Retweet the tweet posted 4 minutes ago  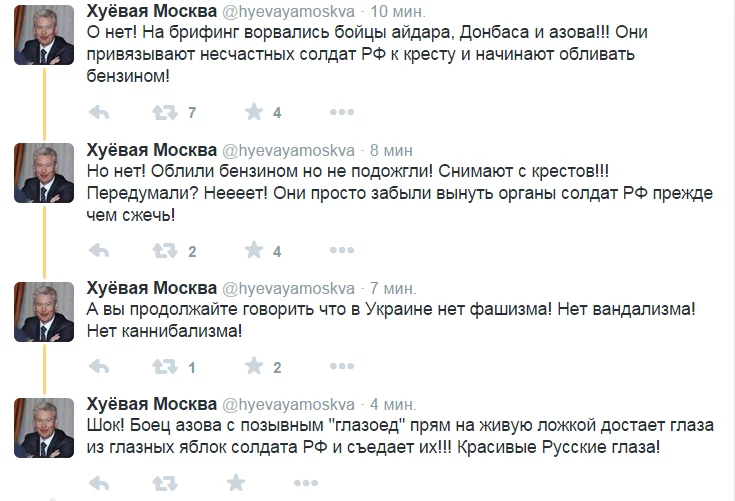(x=164, y=483)
